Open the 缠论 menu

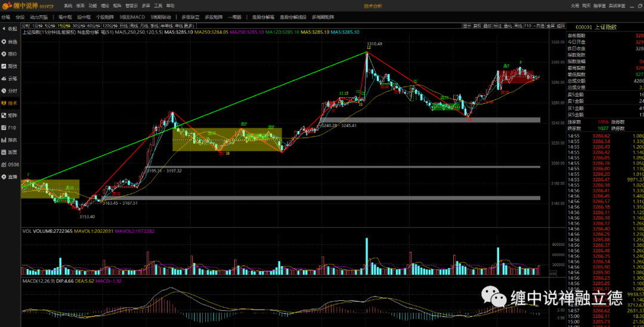coord(105,6)
